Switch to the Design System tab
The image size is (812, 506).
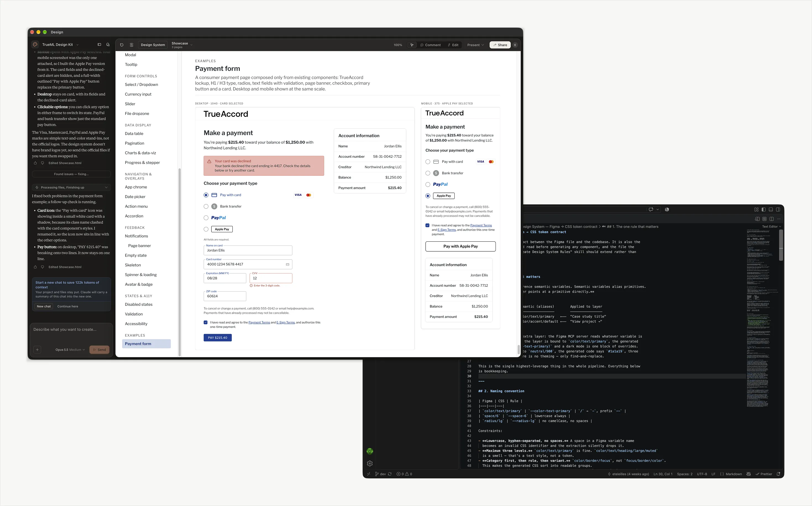pos(153,45)
